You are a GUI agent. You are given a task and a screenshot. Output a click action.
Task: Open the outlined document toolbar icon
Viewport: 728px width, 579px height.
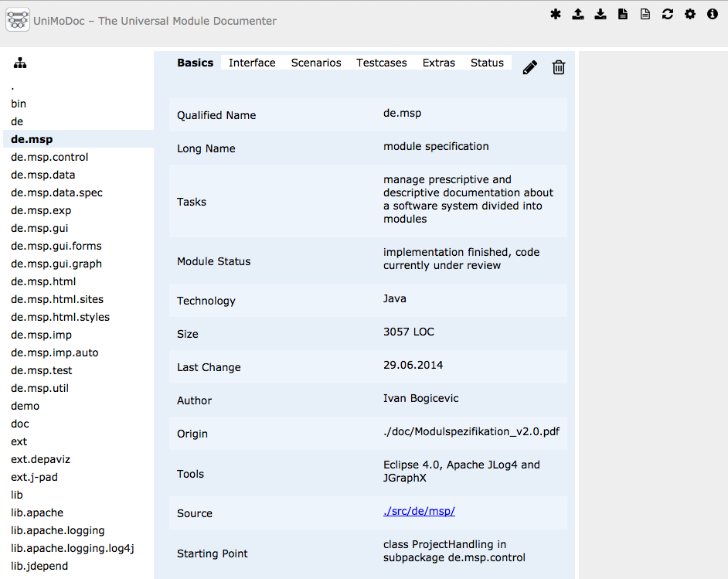pos(645,13)
